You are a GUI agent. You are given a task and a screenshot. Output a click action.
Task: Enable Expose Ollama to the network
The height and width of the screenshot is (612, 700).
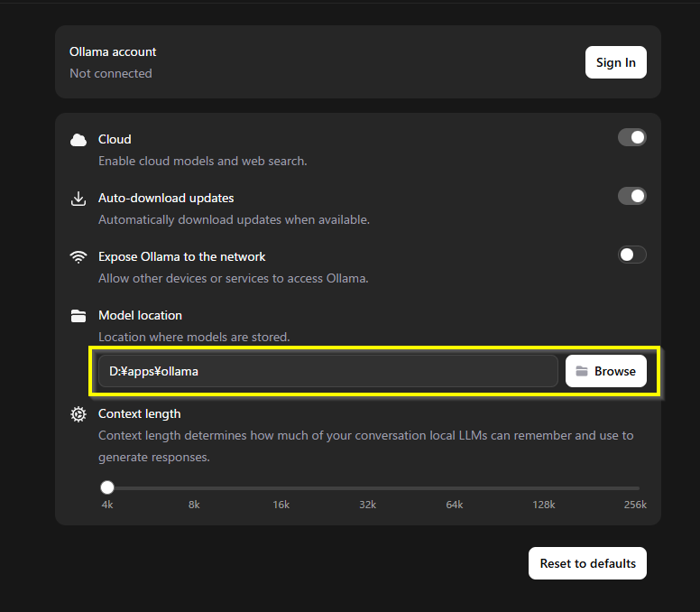coord(631,255)
